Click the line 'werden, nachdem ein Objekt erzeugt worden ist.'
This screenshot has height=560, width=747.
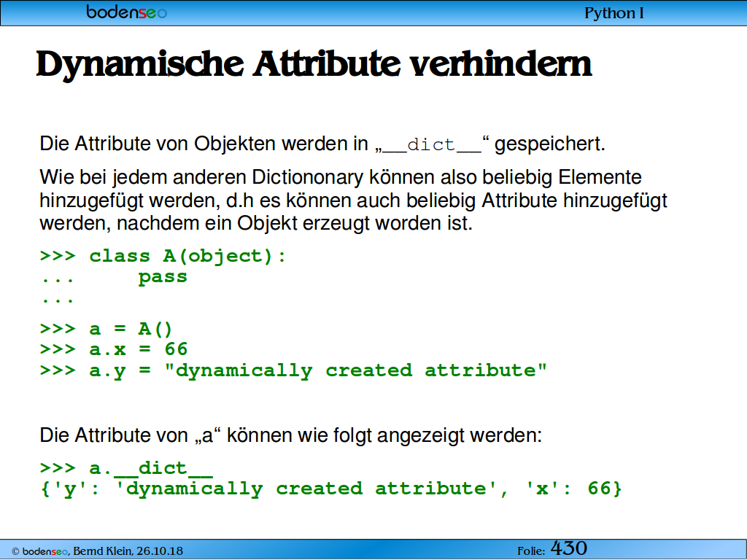tap(256, 223)
